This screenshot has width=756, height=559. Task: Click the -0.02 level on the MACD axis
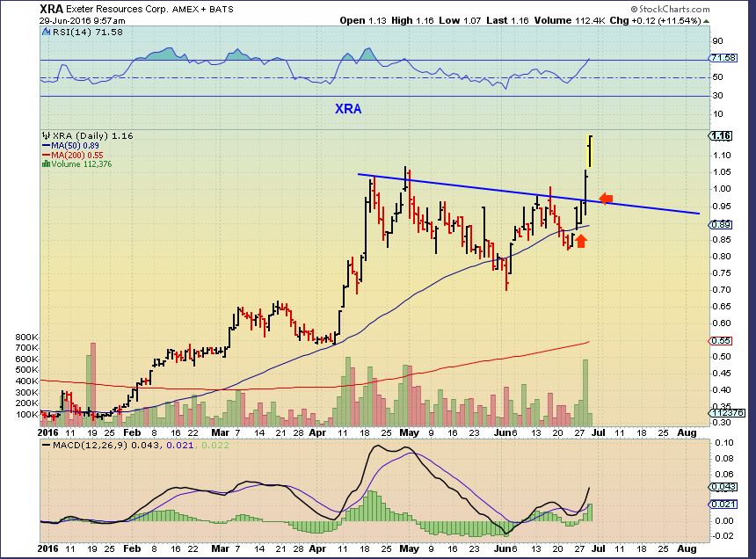pos(723,536)
